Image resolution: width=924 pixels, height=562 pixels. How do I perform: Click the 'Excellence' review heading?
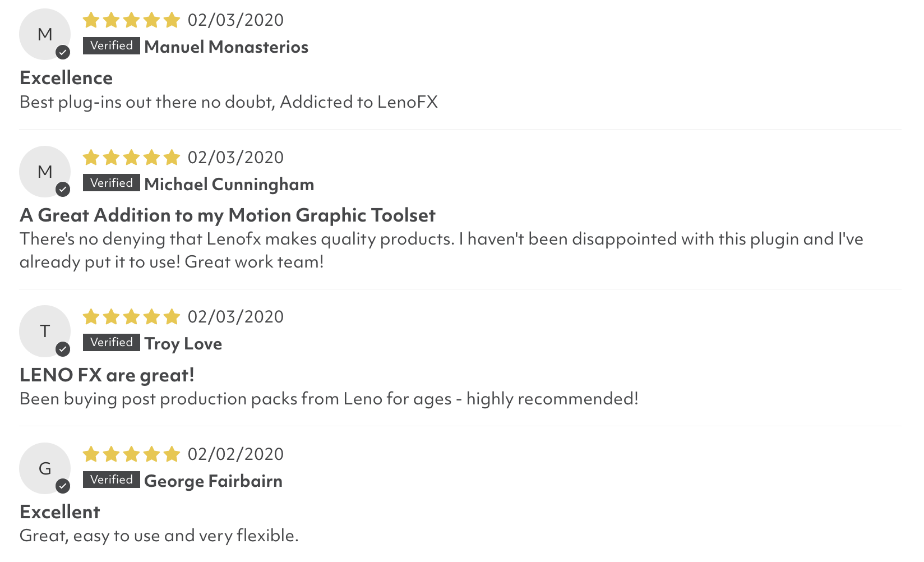point(66,78)
